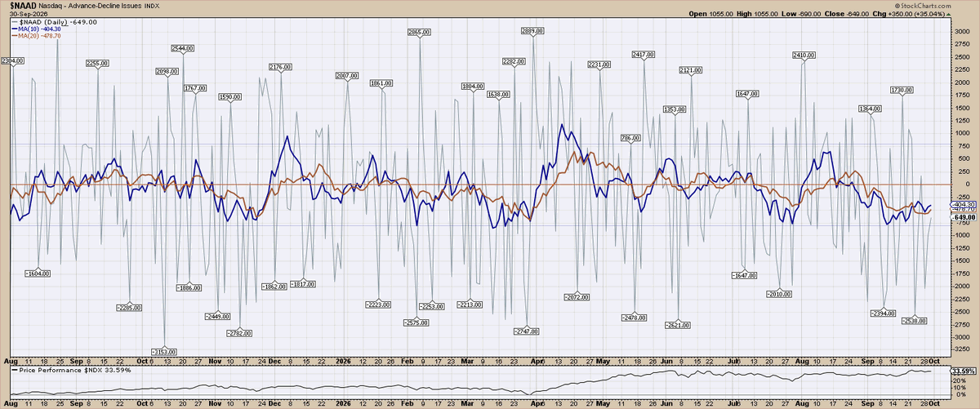The height and width of the screenshot is (409, 980).
Task: Click the -2782.00 trough label
Action: point(239,333)
